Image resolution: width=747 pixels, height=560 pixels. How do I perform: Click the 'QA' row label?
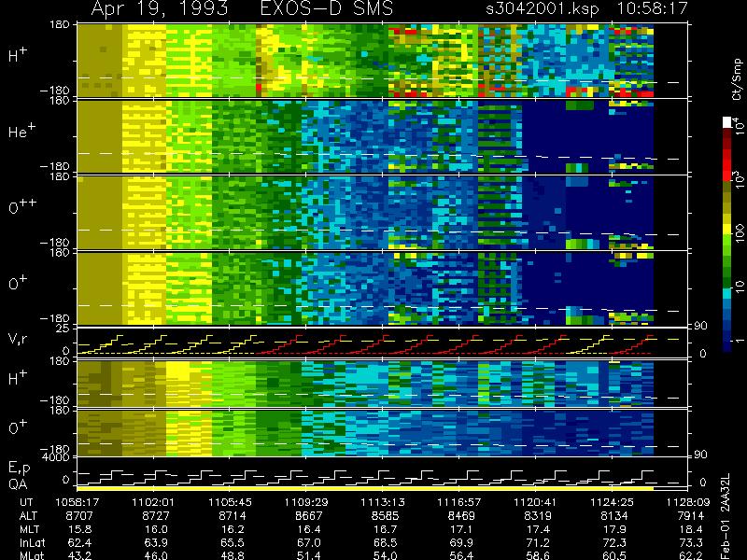pos(18,484)
